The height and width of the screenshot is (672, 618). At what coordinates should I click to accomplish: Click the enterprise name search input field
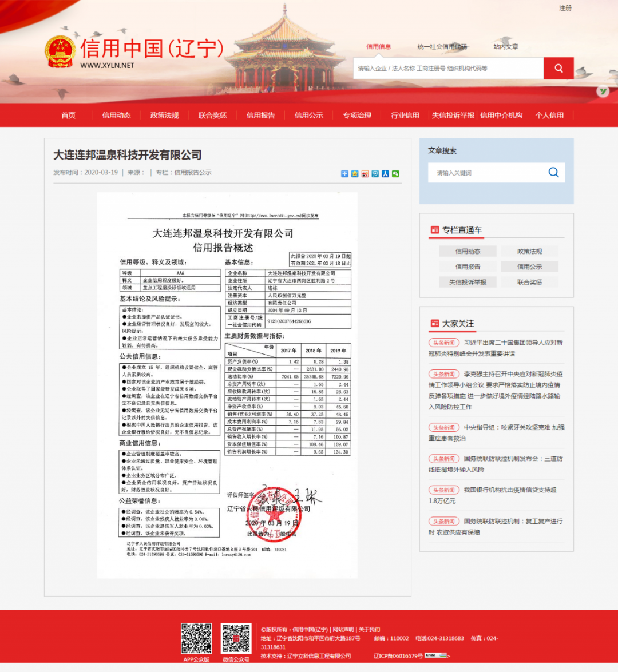tap(447, 69)
